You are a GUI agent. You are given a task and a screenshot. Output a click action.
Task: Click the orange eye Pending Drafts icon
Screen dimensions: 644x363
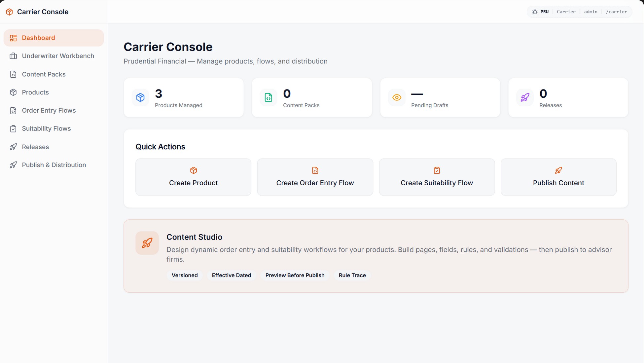point(397,97)
